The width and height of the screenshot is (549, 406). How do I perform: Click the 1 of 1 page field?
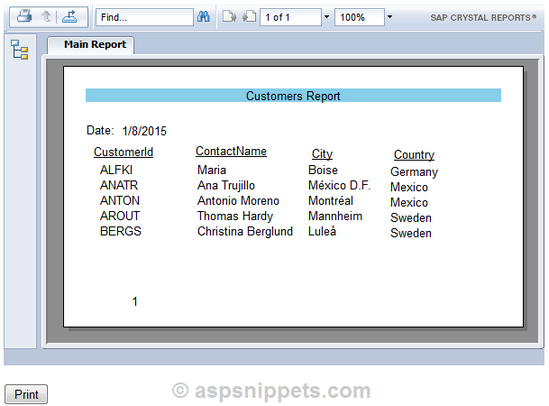click(291, 17)
